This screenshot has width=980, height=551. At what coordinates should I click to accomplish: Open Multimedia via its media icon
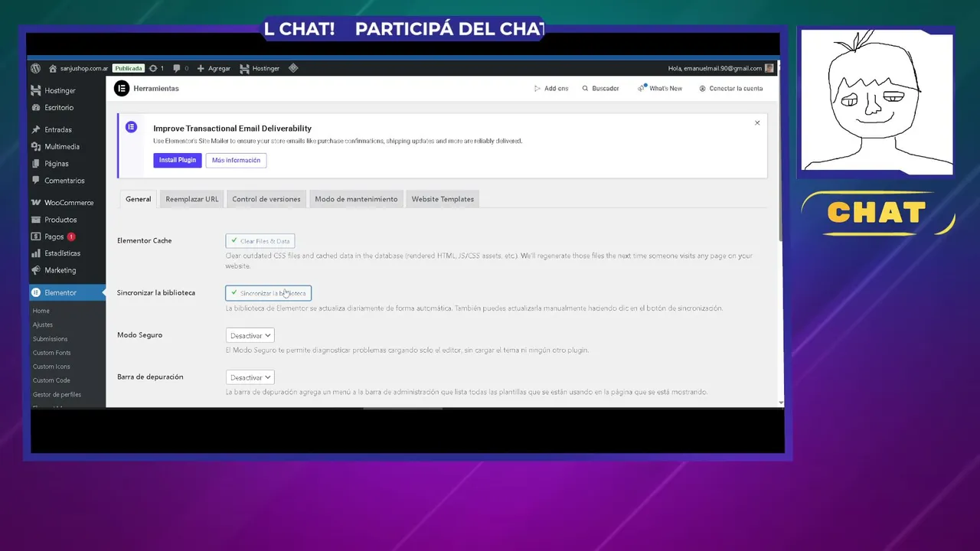click(36, 146)
